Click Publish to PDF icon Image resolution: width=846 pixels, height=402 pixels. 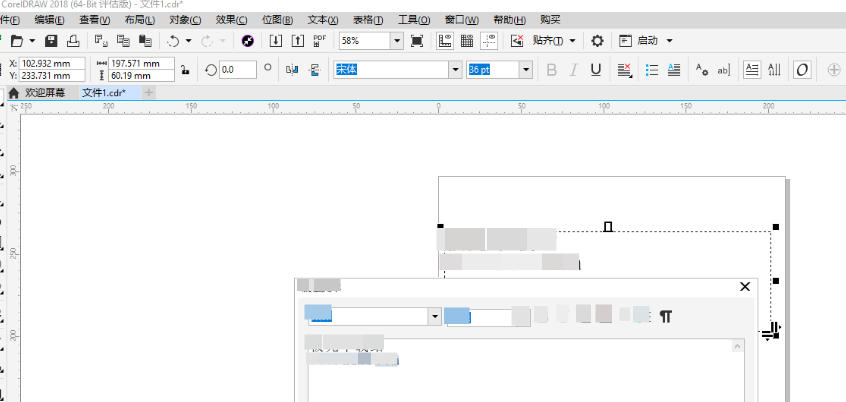tap(320, 41)
